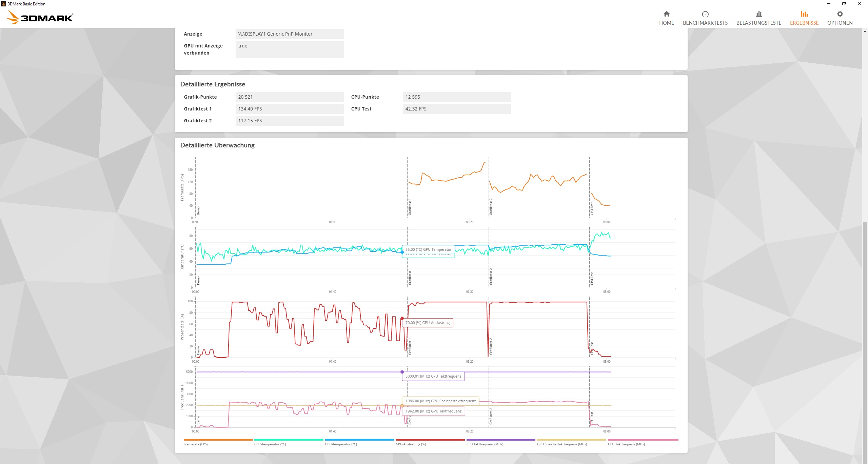Viewport: 868px width, 464px height.
Task: Click CPU Test marker in framerate chart
Action: coord(592,209)
